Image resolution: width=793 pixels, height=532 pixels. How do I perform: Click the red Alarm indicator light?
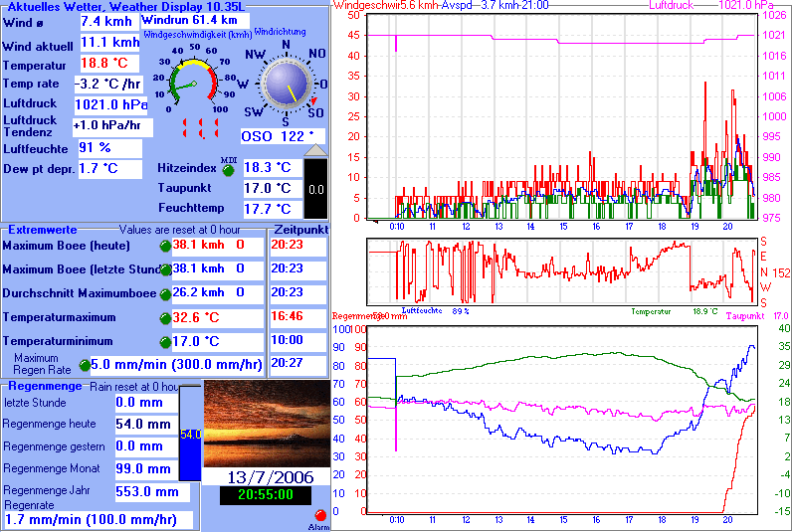320,515
